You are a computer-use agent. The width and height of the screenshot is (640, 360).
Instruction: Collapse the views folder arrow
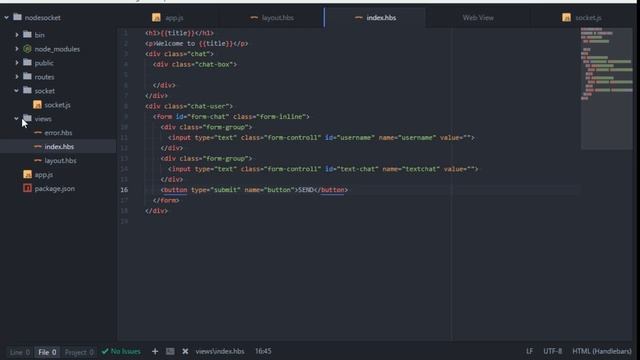click(x=17, y=118)
